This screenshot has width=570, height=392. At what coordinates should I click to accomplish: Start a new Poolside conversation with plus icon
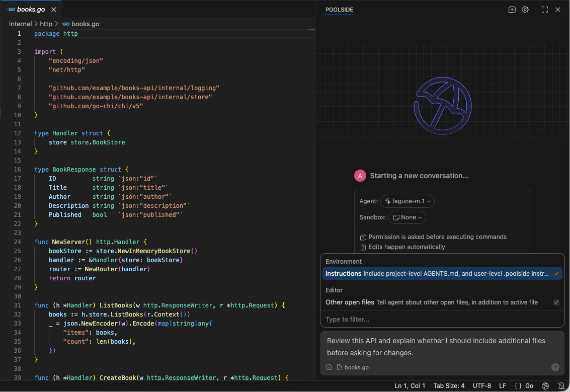tap(512, 10)
